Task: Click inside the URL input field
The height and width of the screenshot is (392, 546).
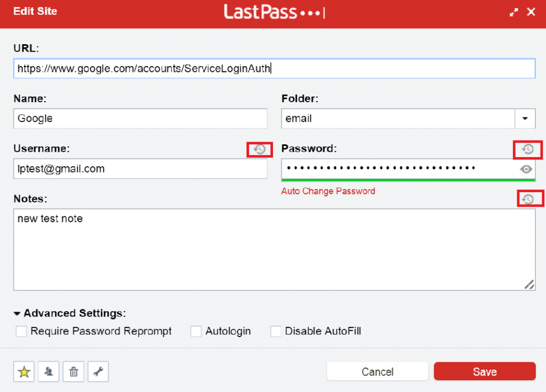Action: click(x=274, y=68)
